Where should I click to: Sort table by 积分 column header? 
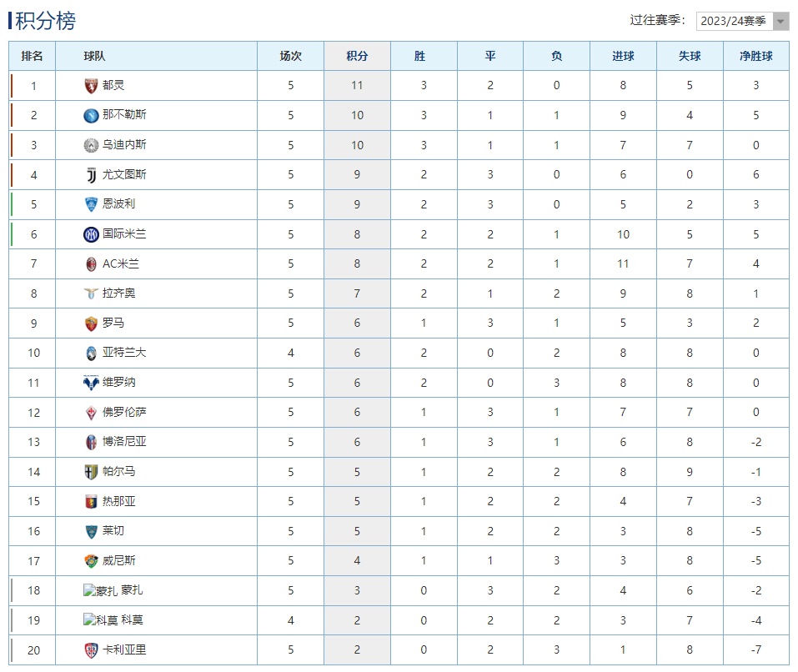pos(357,56)
